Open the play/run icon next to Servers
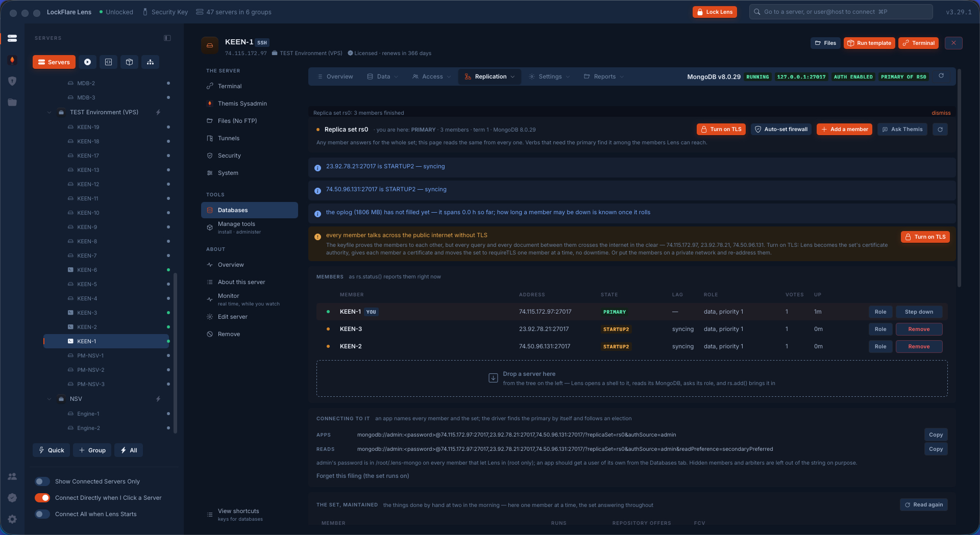The height and width of the screenshot is (535, 980). pyautogui.click(x=87, y=62)
